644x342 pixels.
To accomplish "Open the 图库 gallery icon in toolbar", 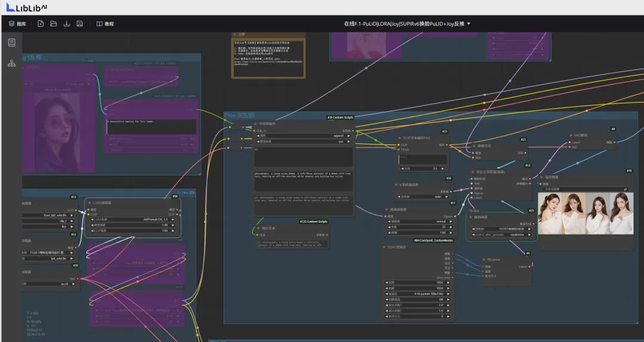I will coord(17,24).
